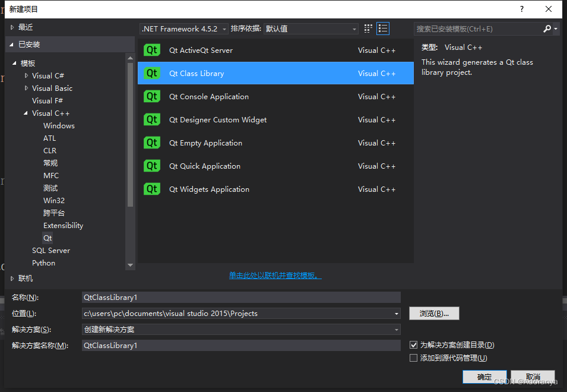Viewport: 567px width, 392px height.
Task: Select SQL Server template category
Action: pyautogui.click(x=51, y=250)
